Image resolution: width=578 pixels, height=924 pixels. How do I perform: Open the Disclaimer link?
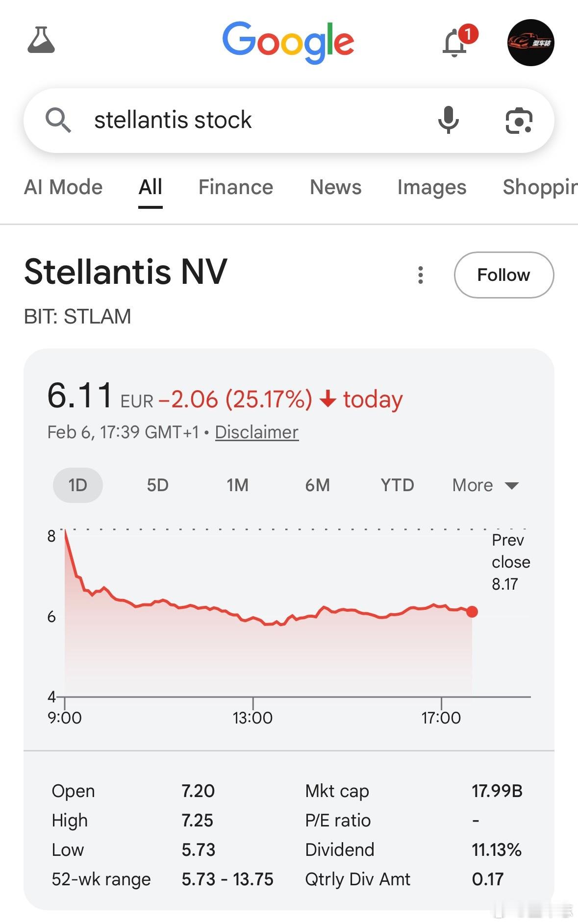[x=256, y=432]
